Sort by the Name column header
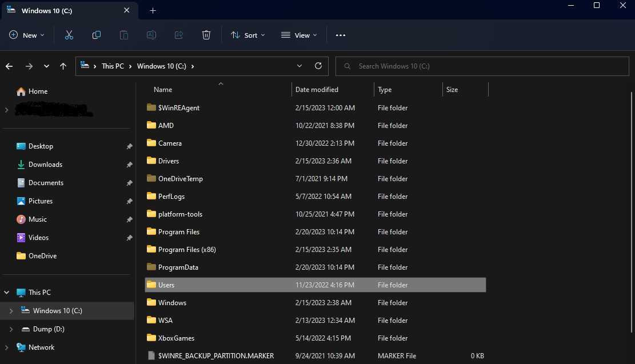Viewport: 635px width, 364px height. tap(163, 90)
